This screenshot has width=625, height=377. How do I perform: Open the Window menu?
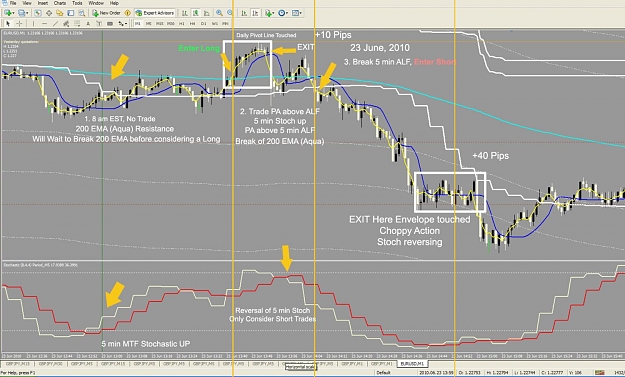(96, 3)
